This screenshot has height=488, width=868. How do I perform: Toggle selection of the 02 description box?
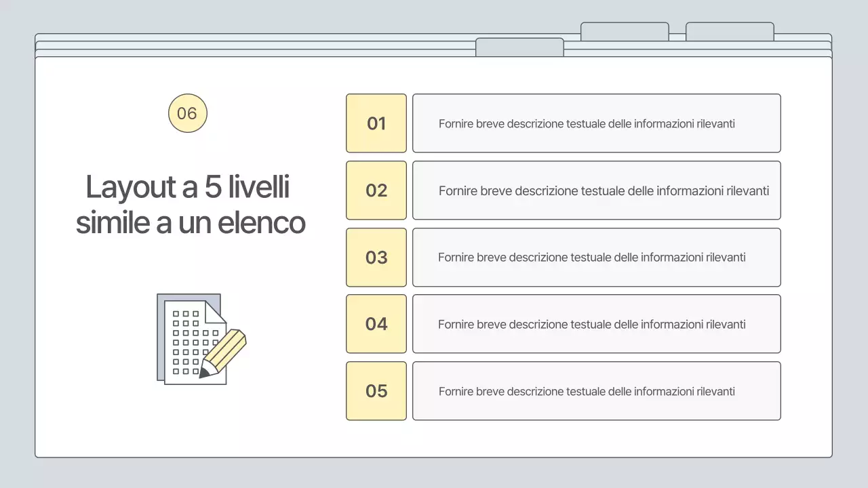coord(596,190)
